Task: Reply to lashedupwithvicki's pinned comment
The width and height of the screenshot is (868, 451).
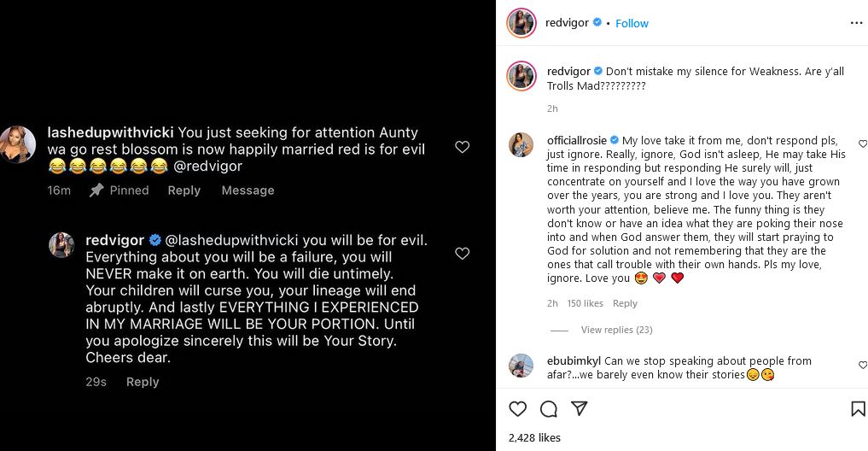Action: [x=184, y=190]
